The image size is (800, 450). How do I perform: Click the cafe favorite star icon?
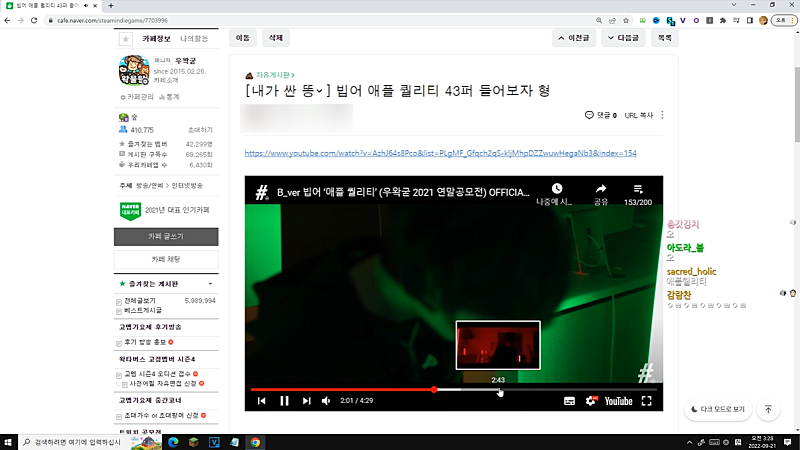(x=126, y=39)
